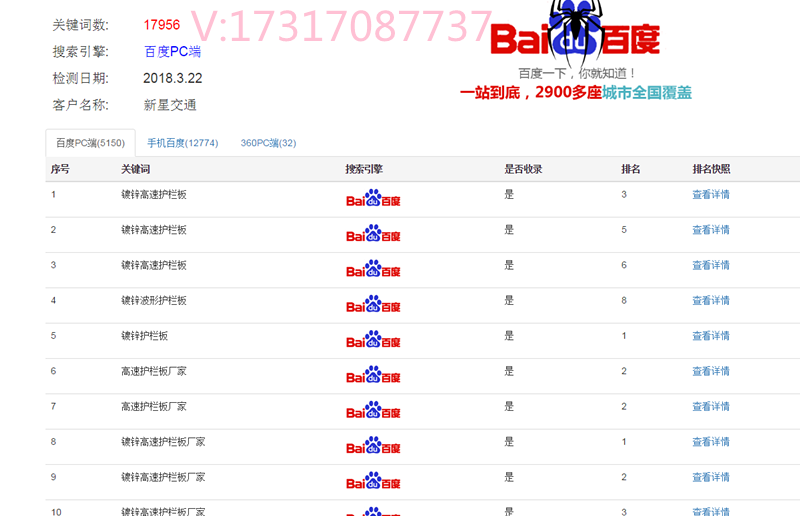Click the 排名快照 column header
The image size is (800, 516).
click(x=711, y=169)
